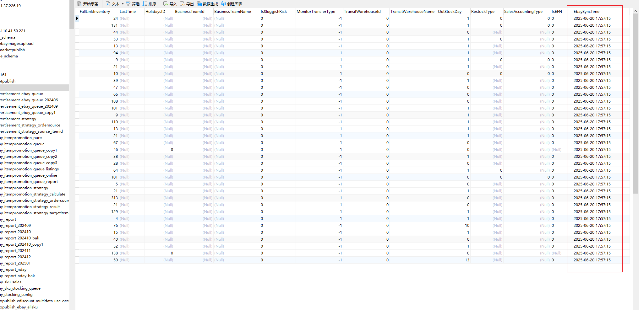The height and width of the screenshot is (310, 644).
Task: Open the 导出 export wizard
Action: [187, 4]
